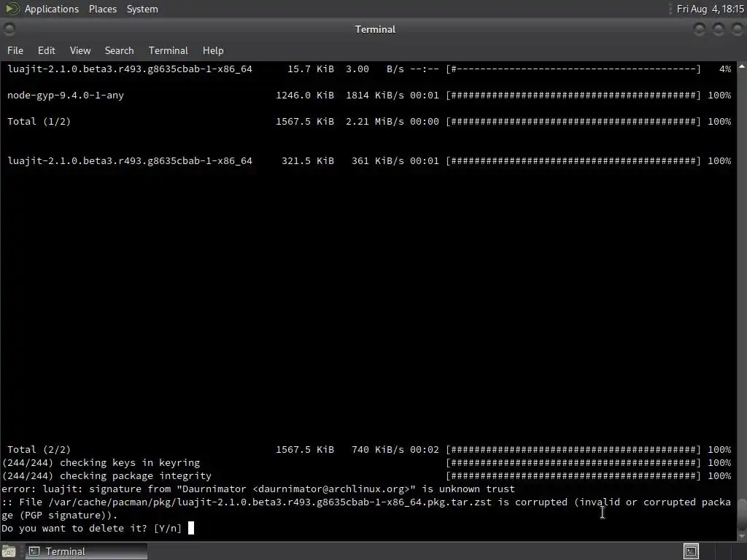
Task: Close the Terminal window
Action: pyautogui.click(x=737, y=29)
